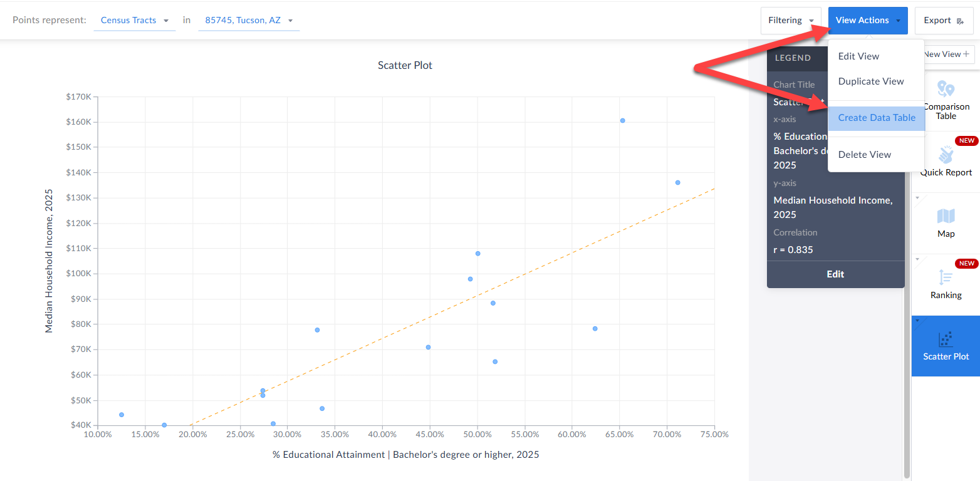Viewport: 980px width, 481px height.
Task: Click the Export button icon
Action: (x=961, y=21)
